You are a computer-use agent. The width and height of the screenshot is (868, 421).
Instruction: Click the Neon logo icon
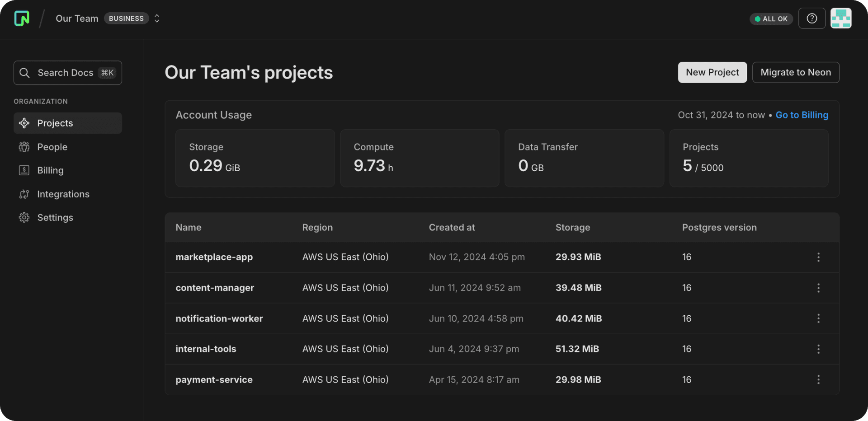point(21,18)
